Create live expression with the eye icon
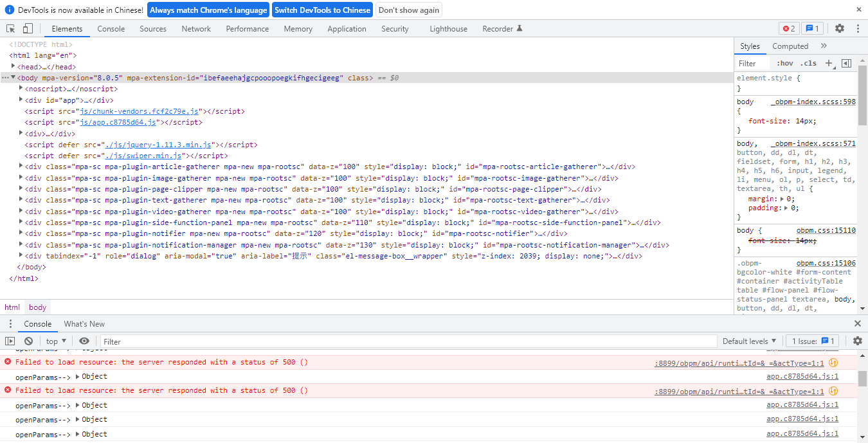The height and width of the screenshot is (443, 868). [x=84, y=341]
